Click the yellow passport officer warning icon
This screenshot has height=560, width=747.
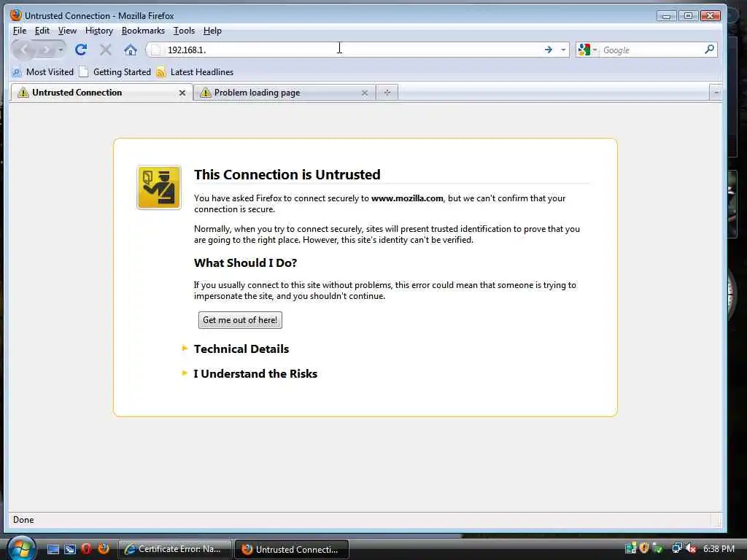[x=159, y=187]
